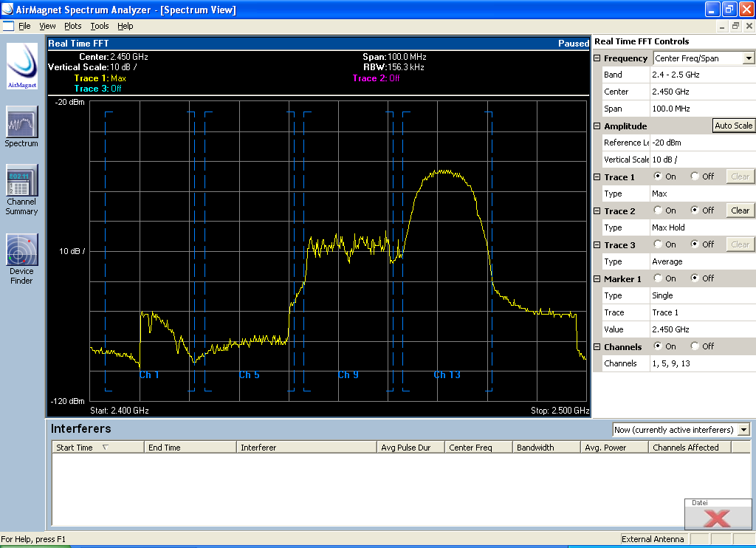The image size is (756, 548).
Task: Click the Trace 1 Clear button
Action: click(740, 177)
